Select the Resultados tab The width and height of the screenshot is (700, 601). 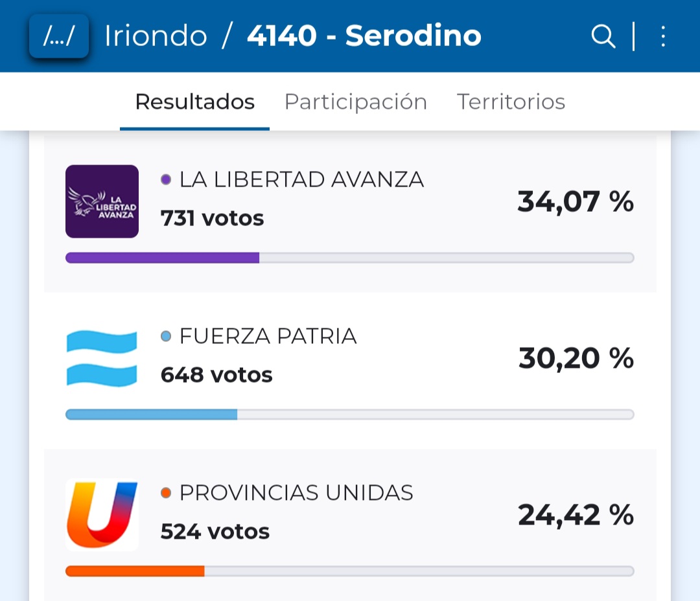(x=194, y=102)
